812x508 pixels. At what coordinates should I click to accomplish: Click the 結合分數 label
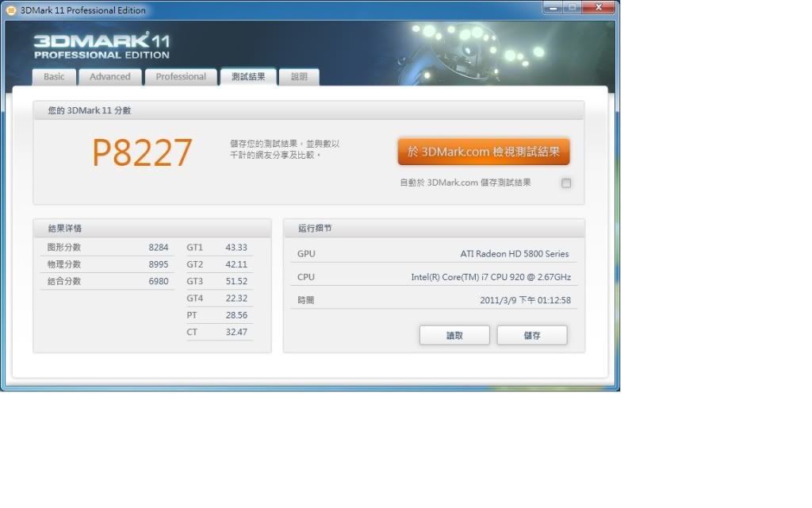(x=64, y=282)
